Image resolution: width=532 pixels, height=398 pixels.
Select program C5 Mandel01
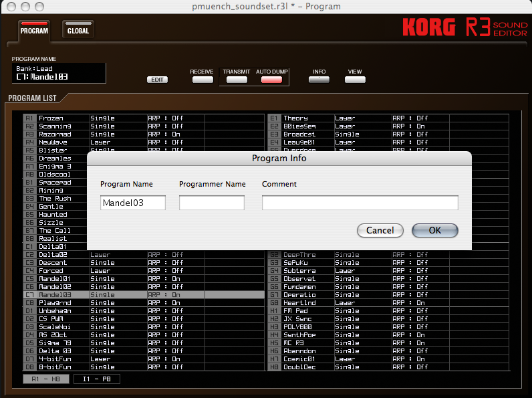pyautogui.click(x=144, y=279)
